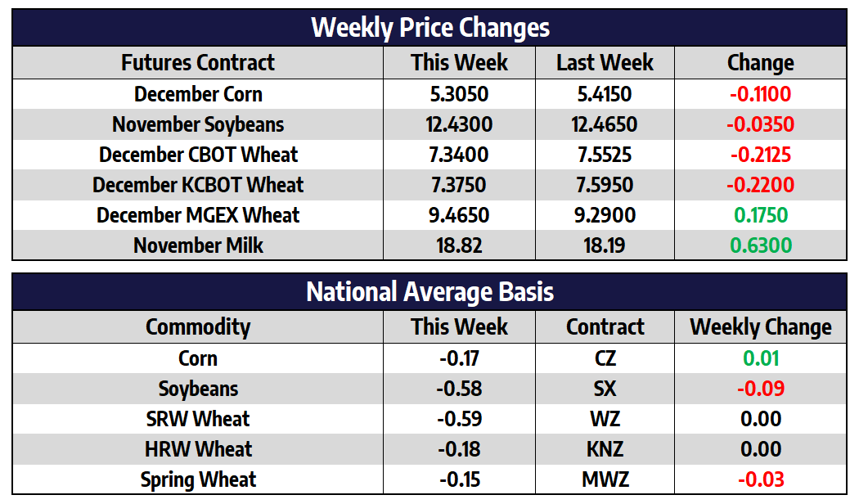The image size is (859, 504).
Task: Click the November Milk row label
Action: click(x=198, y=245)
